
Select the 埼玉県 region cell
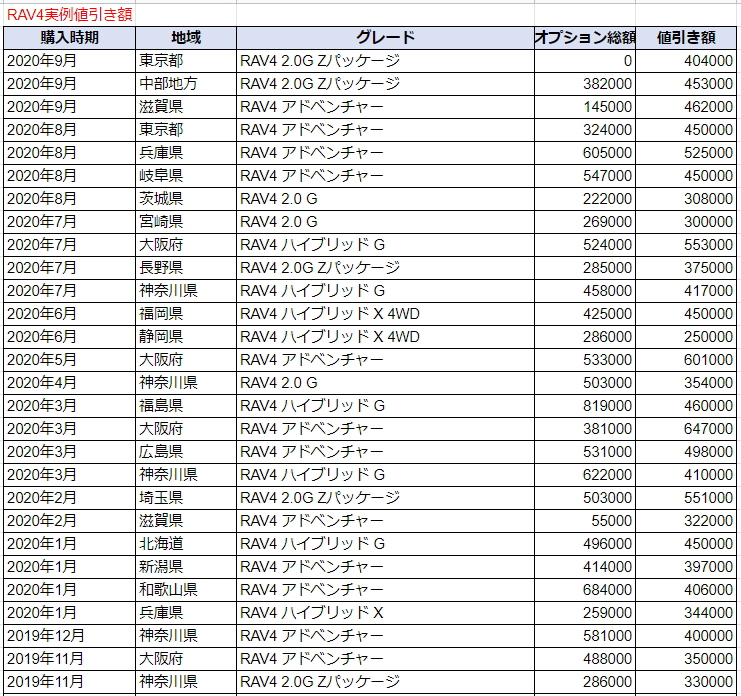click(186, 498)
